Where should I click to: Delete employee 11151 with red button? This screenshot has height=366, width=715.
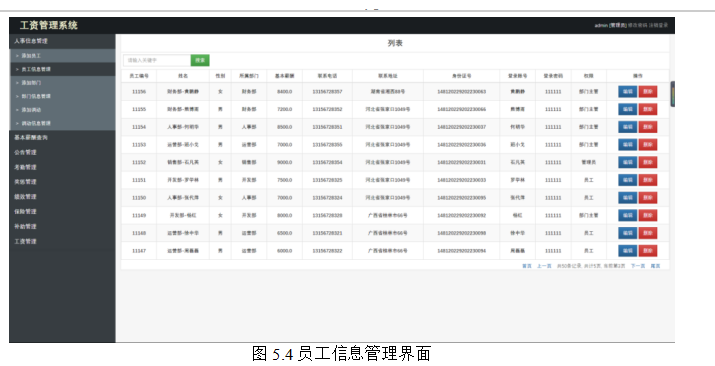648,180
